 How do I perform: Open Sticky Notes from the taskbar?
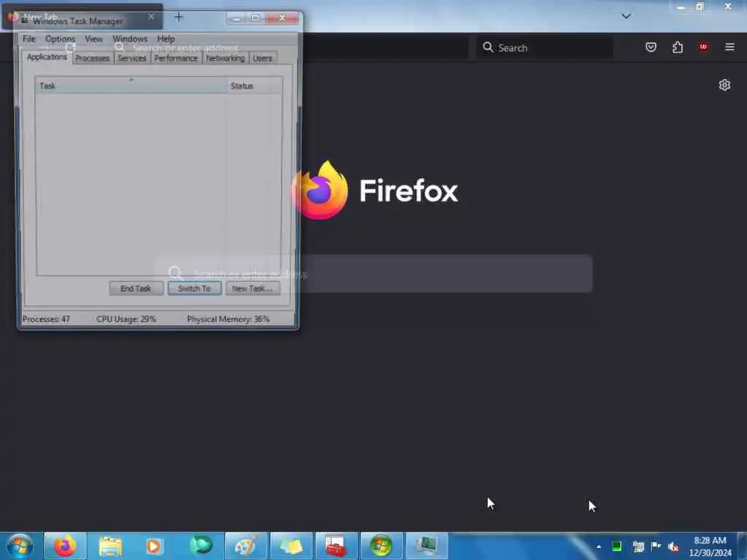tap(291, 546)
